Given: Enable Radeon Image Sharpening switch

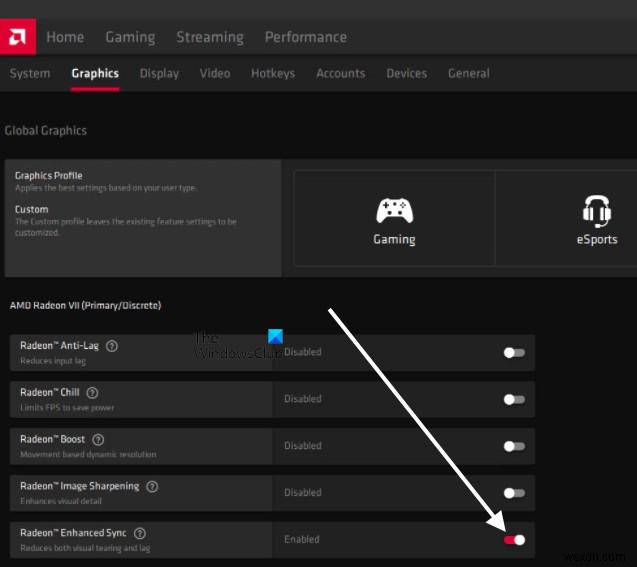Looking at the screenshot, I should pos(514,493).
